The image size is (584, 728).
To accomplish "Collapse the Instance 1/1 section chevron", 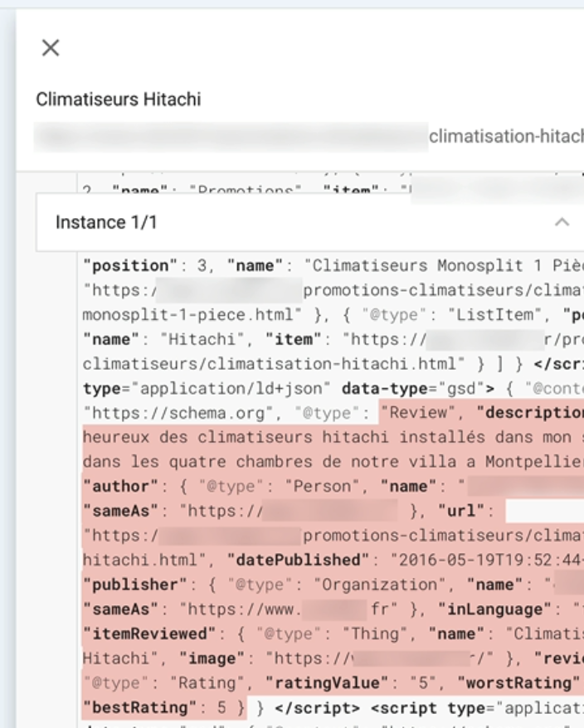I will pyautogui.click(x=562, y=222).
